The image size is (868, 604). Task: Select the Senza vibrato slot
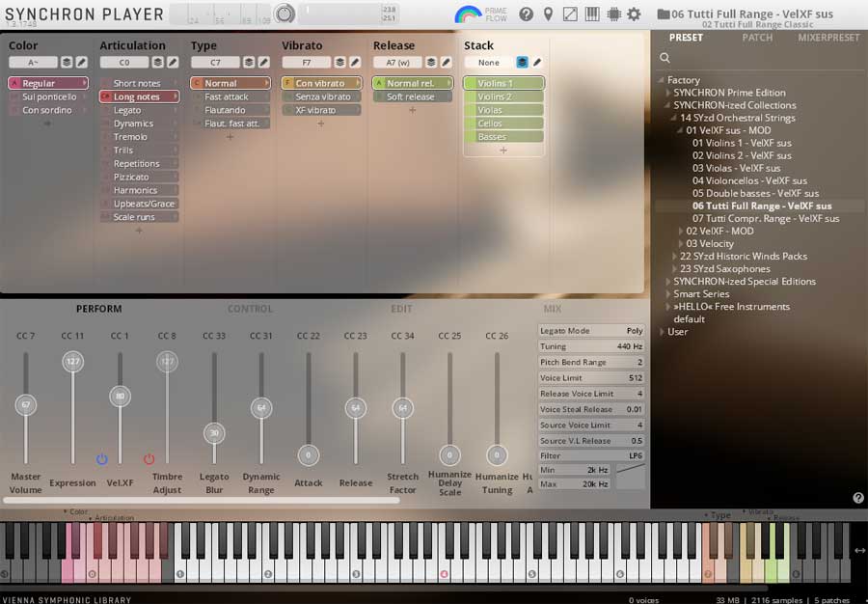tap(321, 96)
